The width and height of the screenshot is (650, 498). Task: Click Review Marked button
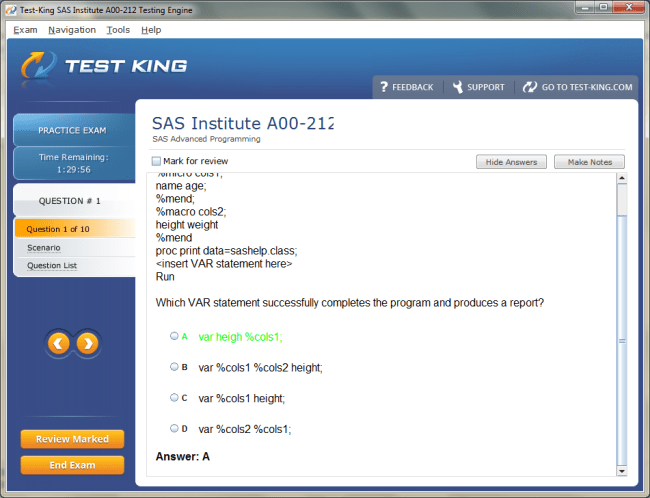click(x=72, y=439)
